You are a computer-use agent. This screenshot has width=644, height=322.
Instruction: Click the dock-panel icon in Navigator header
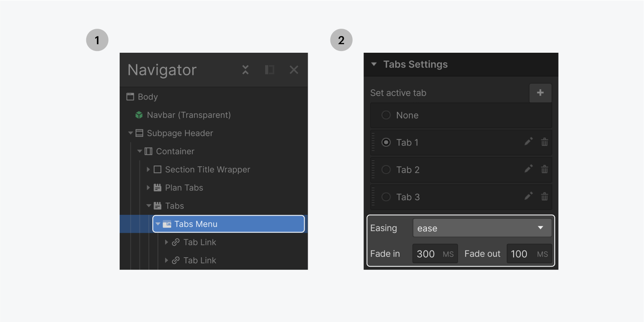point(269,69)
